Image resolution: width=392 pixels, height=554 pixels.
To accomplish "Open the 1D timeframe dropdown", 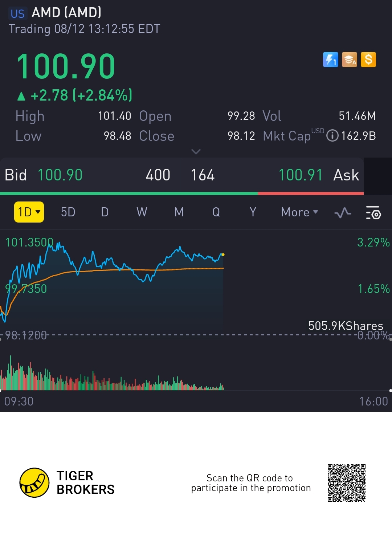I will pyautogui.click(x=29, y=212).
